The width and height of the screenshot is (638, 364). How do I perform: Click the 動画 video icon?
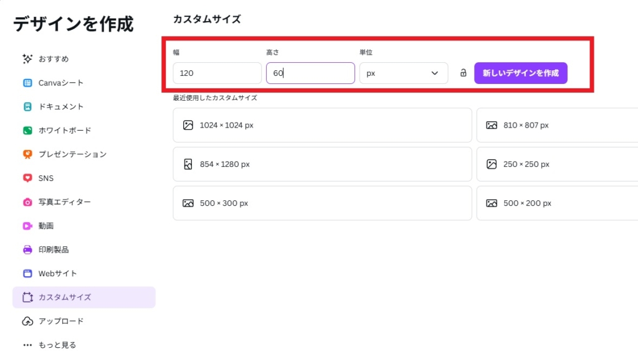(x=27, y=226)
